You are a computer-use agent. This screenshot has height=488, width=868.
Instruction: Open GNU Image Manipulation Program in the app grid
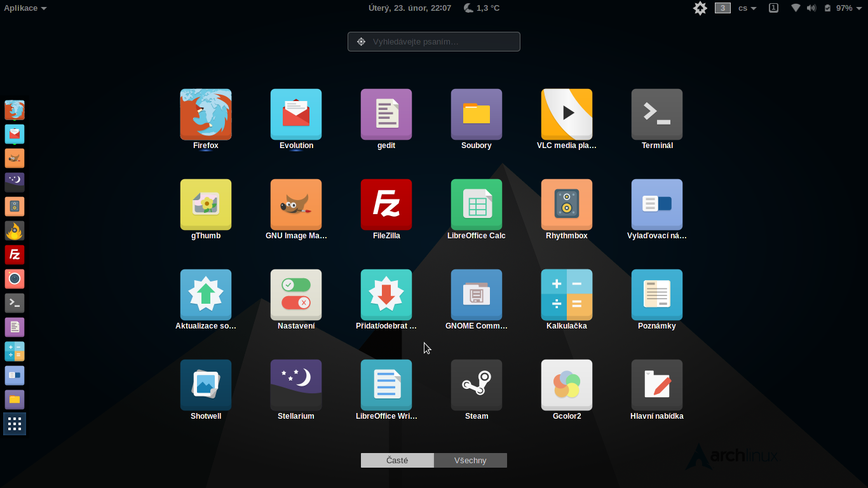tap(296, 205)
